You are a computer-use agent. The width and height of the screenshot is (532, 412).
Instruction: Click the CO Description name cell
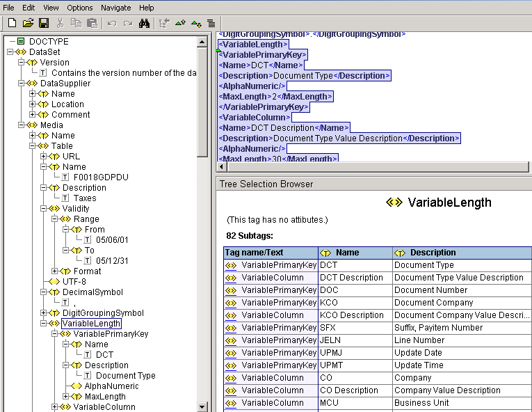coord(355,390)
